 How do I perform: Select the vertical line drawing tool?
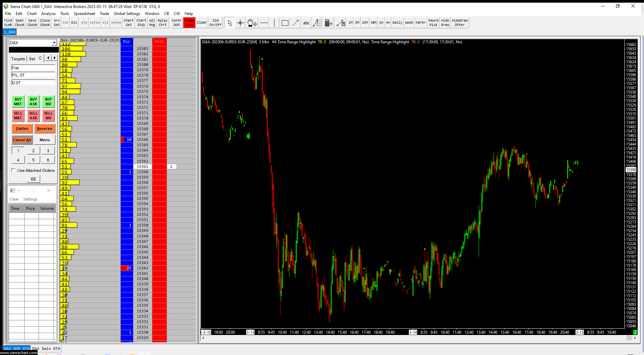point(274,23)
